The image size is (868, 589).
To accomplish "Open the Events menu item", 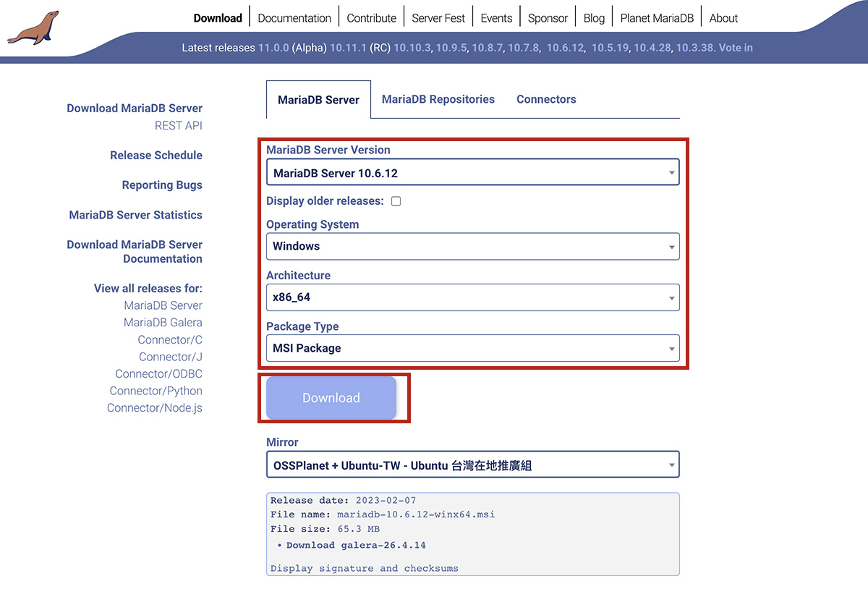I will (496, 18).
